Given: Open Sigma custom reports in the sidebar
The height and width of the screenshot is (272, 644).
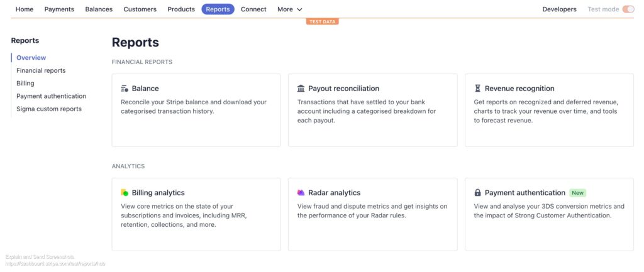Looking at the screenshot, I should (x=49, y=109).
